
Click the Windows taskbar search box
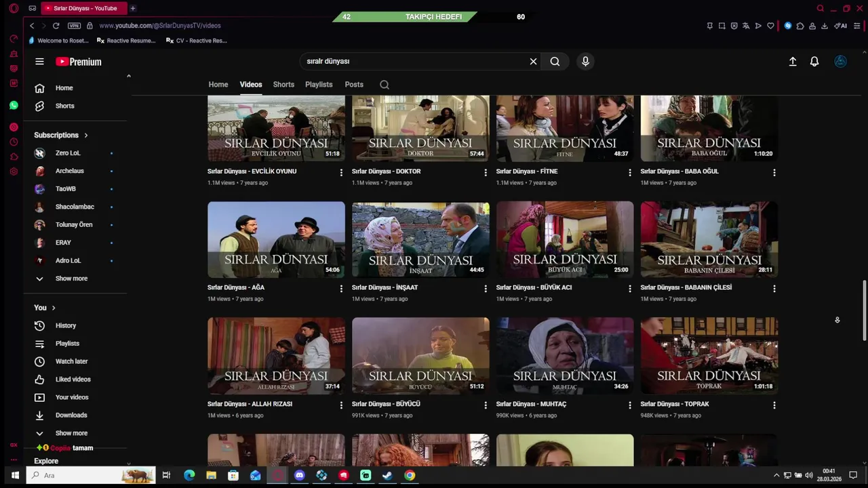pos(92,475)
